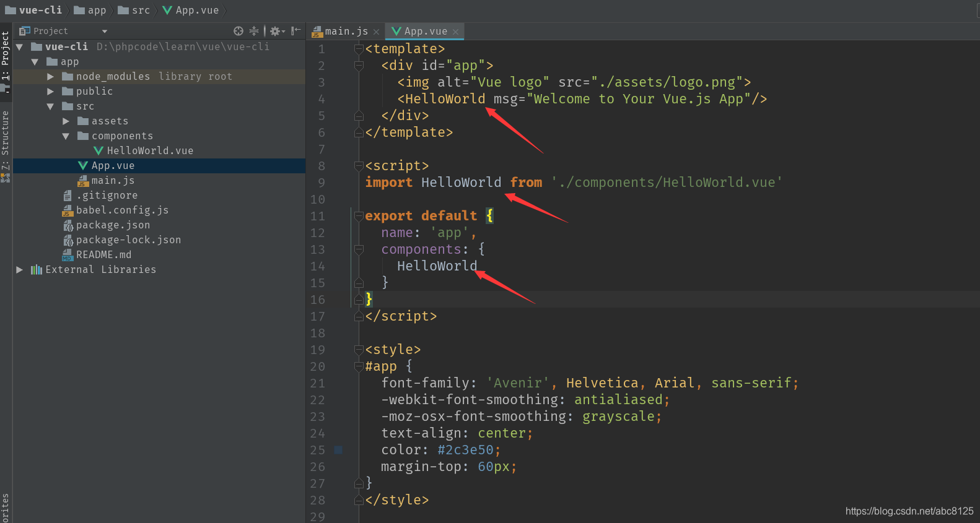Hide the Project panel with the hide icon
Screen dimensions: 980x523
(x=296, y=31)
